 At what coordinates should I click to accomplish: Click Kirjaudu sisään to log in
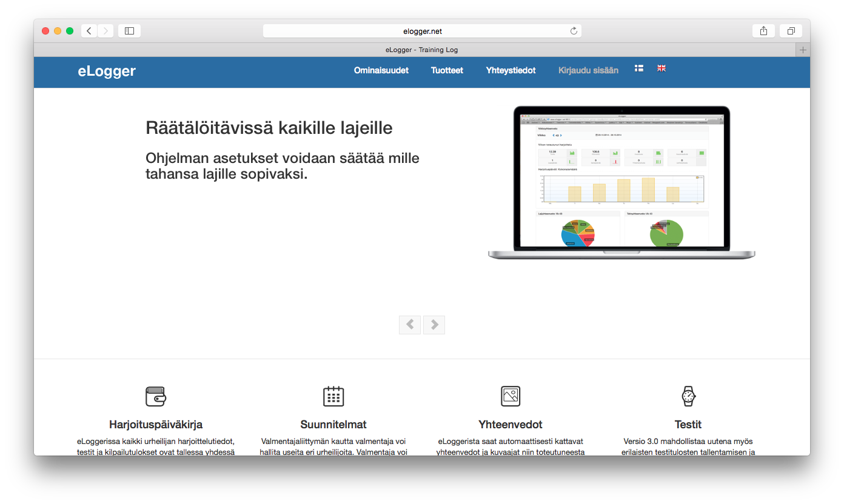coord(588,70)
